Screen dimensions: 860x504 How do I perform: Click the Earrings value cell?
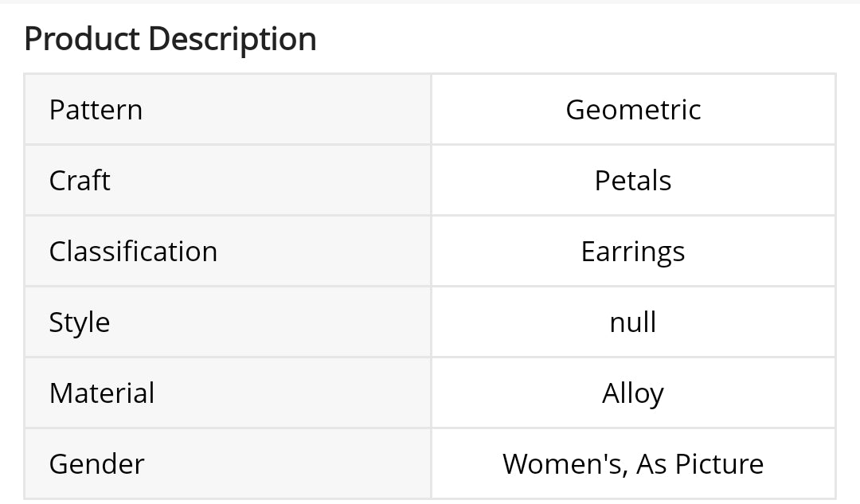click(633, 252)
